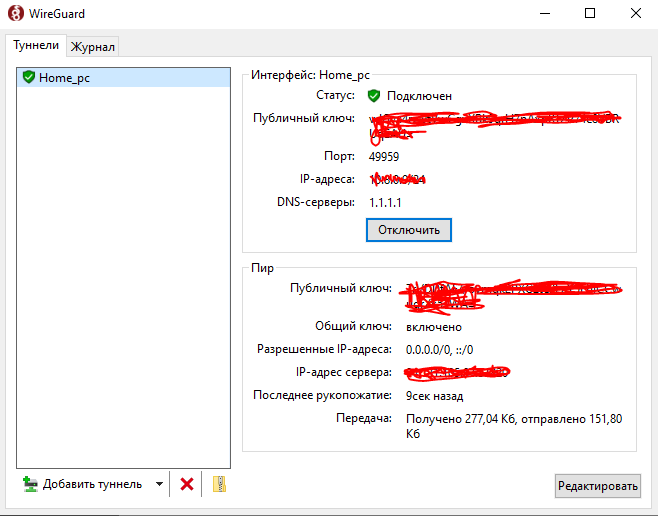Screen dimensions: 658x516
Task: Switch to the Туннели tab
Action: [x=36, y=45]
